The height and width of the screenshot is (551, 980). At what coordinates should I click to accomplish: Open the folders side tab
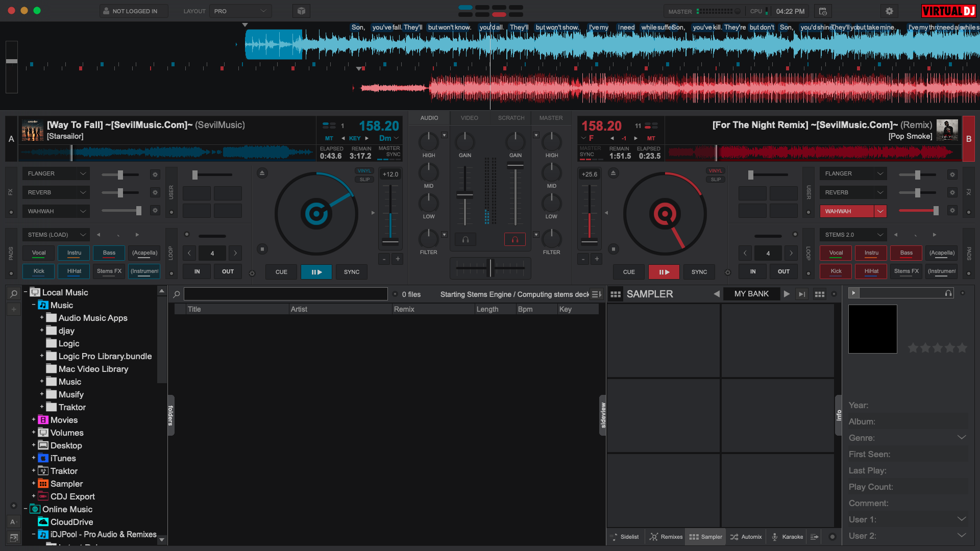pyautogui.click(x=171, y=415)
